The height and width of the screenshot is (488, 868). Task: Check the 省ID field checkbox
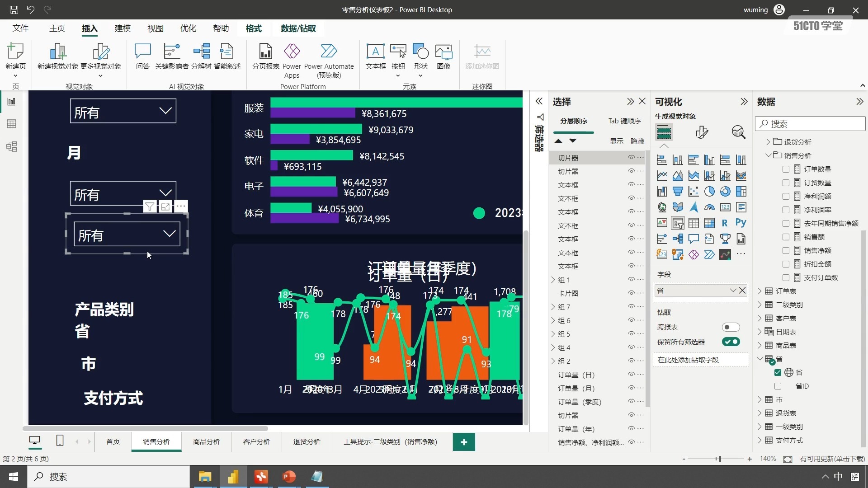pyautogui.click(x=778, y=386)
